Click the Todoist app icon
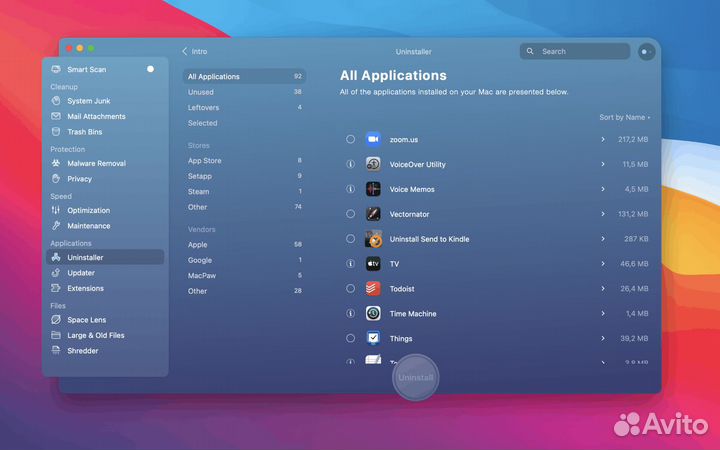The height and width of the screenshot is (450, 720). tap(373, 288)
